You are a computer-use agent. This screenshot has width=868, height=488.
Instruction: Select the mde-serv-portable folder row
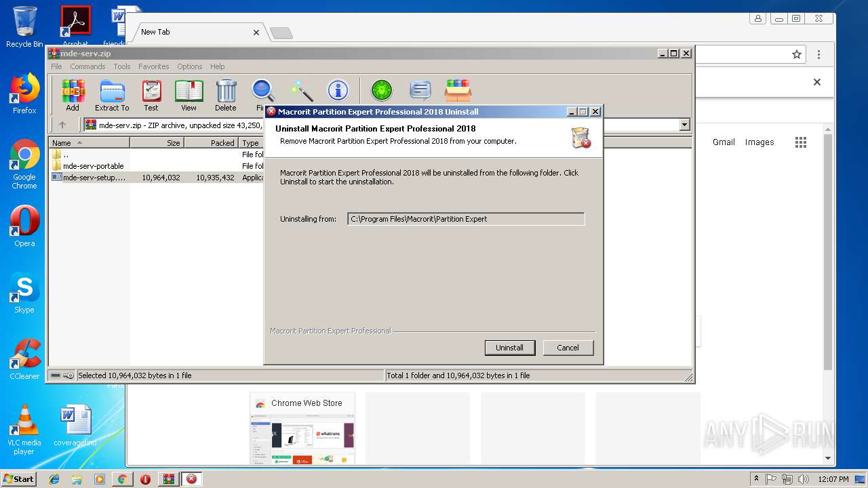click(156, 166)
